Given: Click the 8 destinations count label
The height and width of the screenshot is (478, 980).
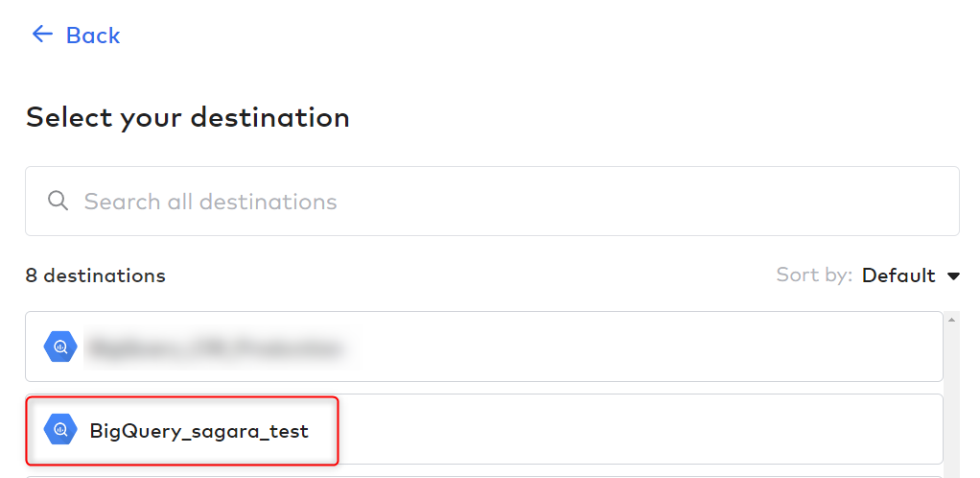Looking at the screenshot, I should click(95, 275).
